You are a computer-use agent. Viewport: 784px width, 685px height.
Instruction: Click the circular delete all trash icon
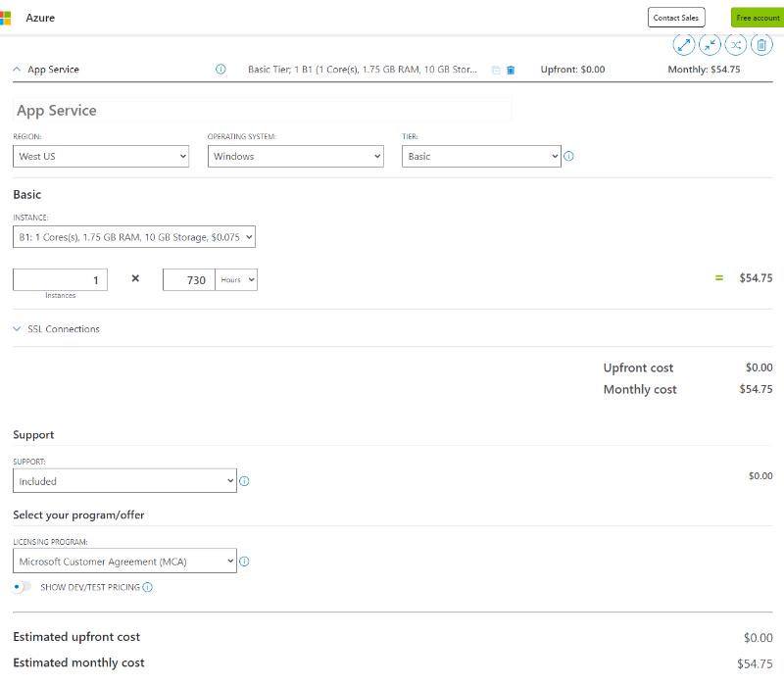coord(761,45)
